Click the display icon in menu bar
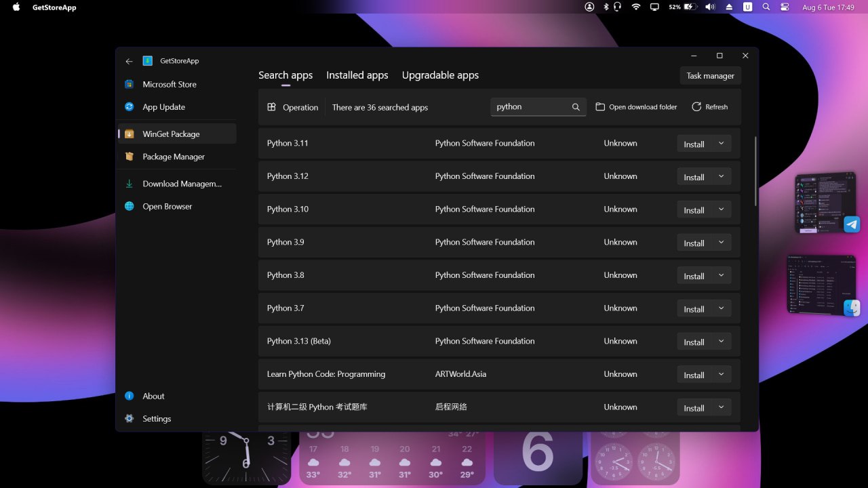 point(654,7)
